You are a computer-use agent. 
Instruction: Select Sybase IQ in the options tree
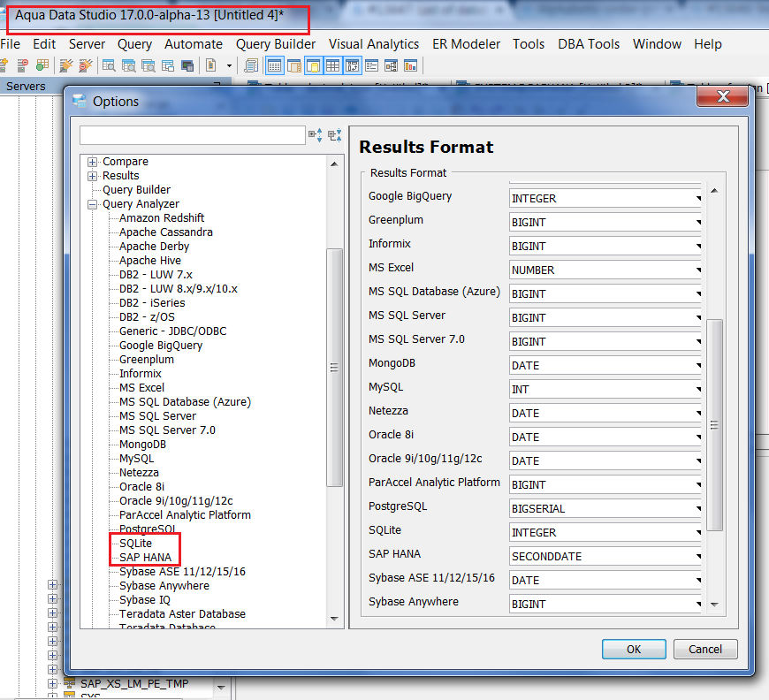coord(145,600)
